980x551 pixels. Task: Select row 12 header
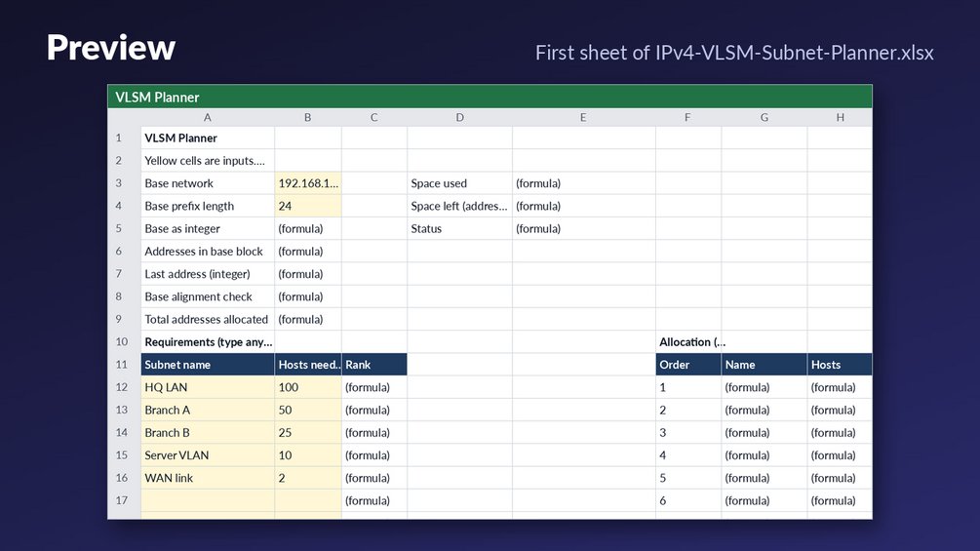click(x=124, y=387)
